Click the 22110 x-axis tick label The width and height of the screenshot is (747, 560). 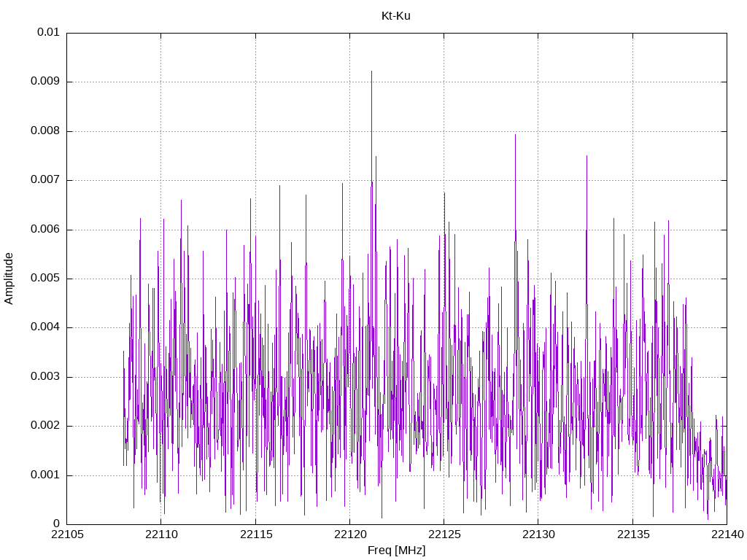(x=161, y=534)
